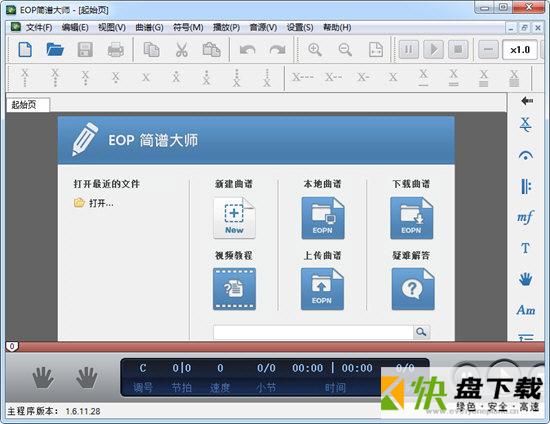This screenshot has width=550, height=424.
Task: Select the dotted half note X-- symbol
Action: point(333,77)
